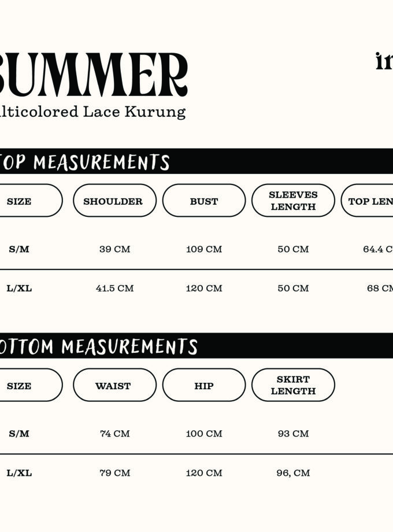The image size is (393, 532).
Task: Click the SLEEVES LENGTH header pill
Action: 293,201
